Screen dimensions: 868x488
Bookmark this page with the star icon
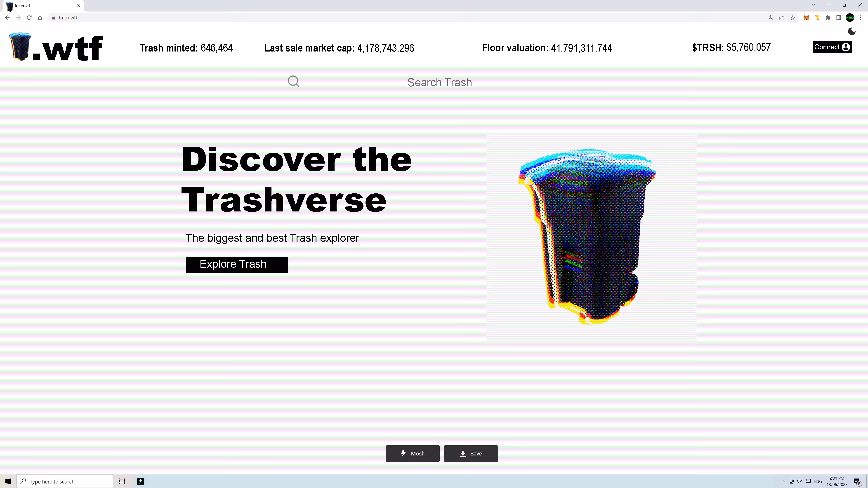pos(793,18)
